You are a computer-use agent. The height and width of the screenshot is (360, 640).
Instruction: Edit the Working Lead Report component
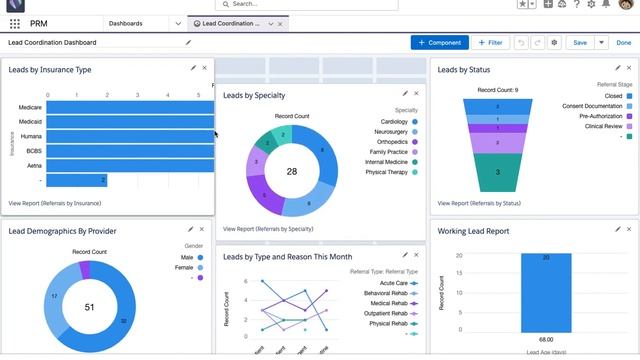click(618, 229)
